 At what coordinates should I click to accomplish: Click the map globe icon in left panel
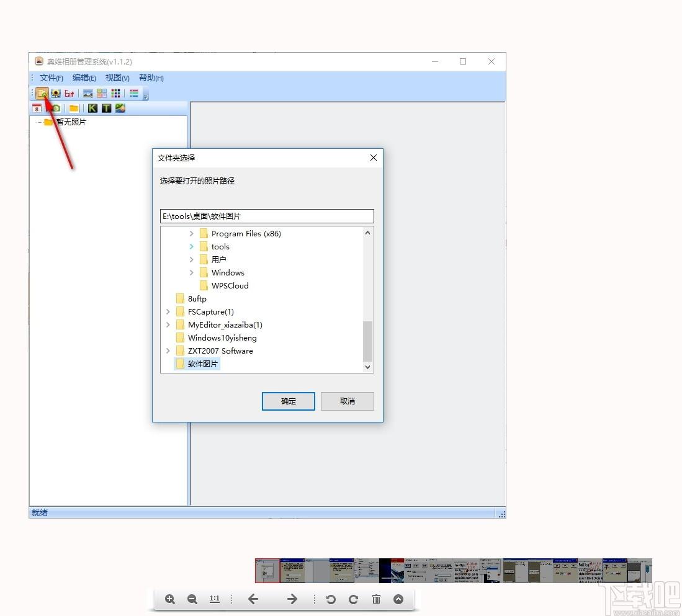120,109
